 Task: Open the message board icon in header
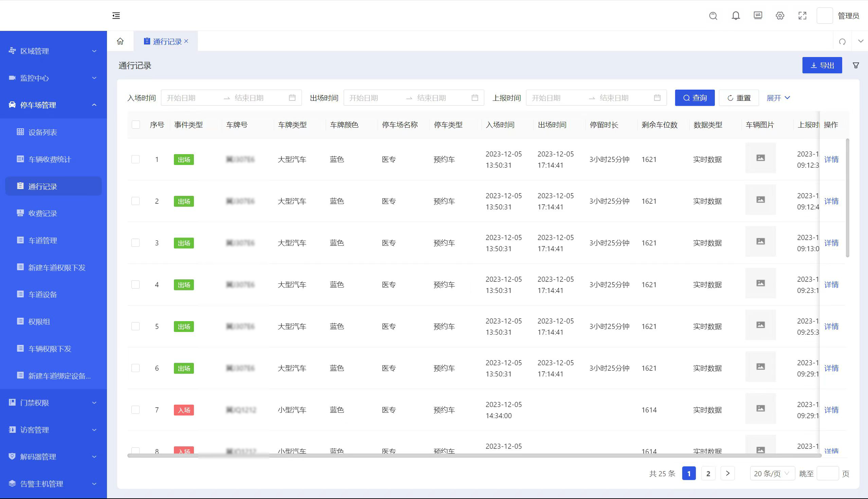(x=758, y=16)
